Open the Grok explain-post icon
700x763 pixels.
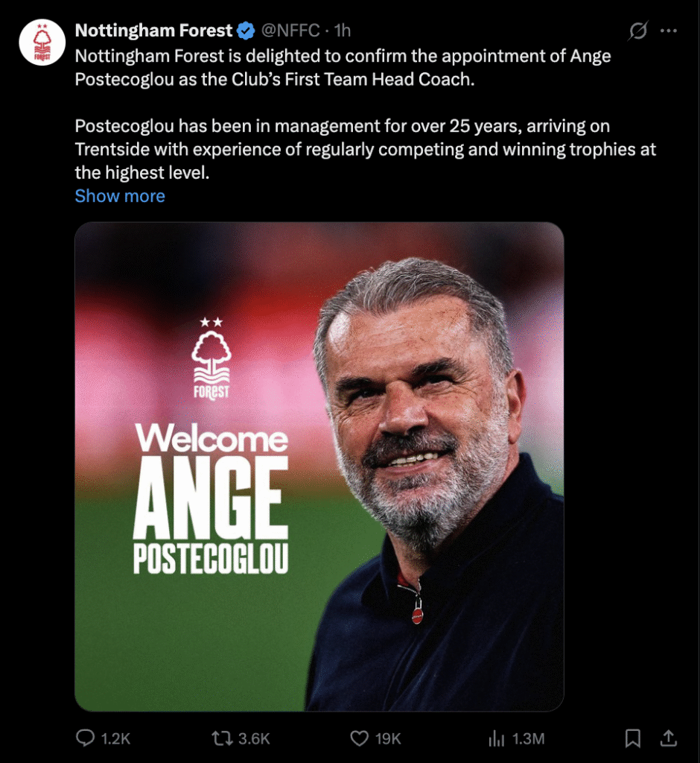point(637,31)
